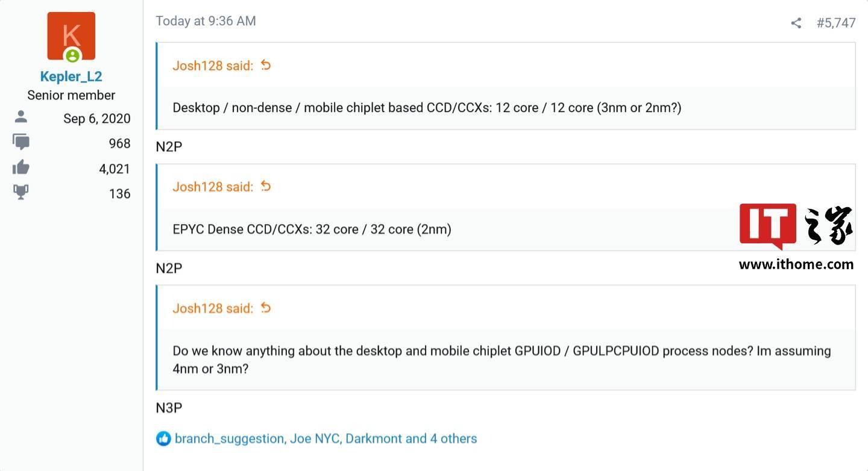Click online status badge on avatar

click(72, 56)
